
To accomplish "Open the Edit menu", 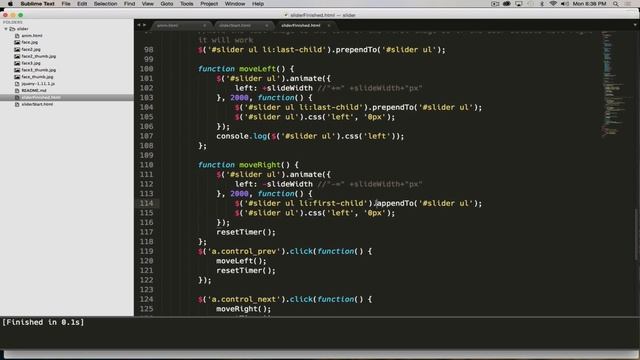I will 82,4.
